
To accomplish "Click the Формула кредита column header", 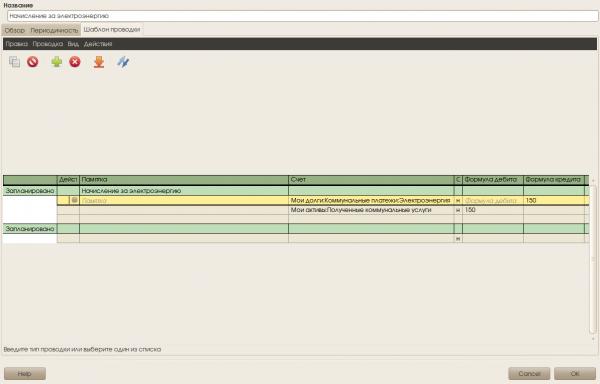I will click(553, 179).
